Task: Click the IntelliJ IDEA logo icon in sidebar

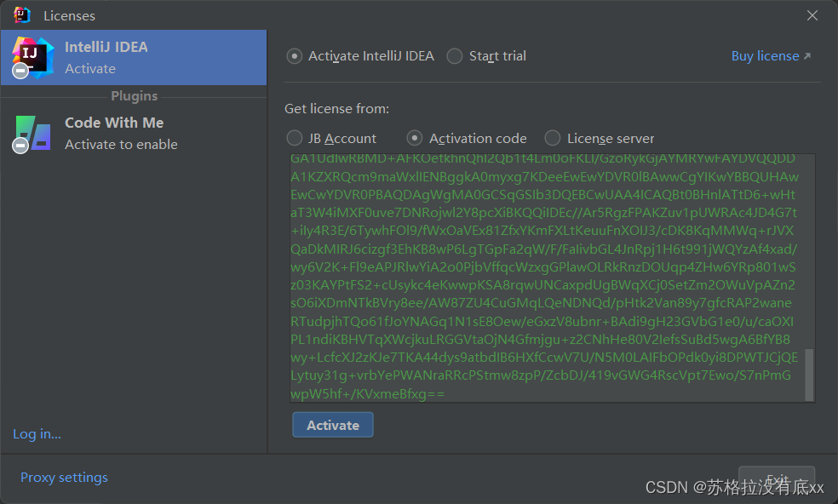Action: tap(32, 58)
